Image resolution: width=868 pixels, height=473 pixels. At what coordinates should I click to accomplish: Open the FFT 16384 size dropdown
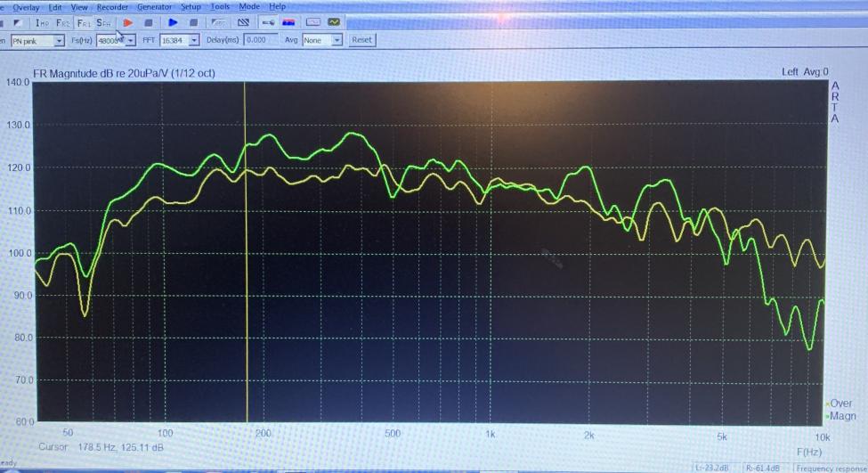[179, 40]
